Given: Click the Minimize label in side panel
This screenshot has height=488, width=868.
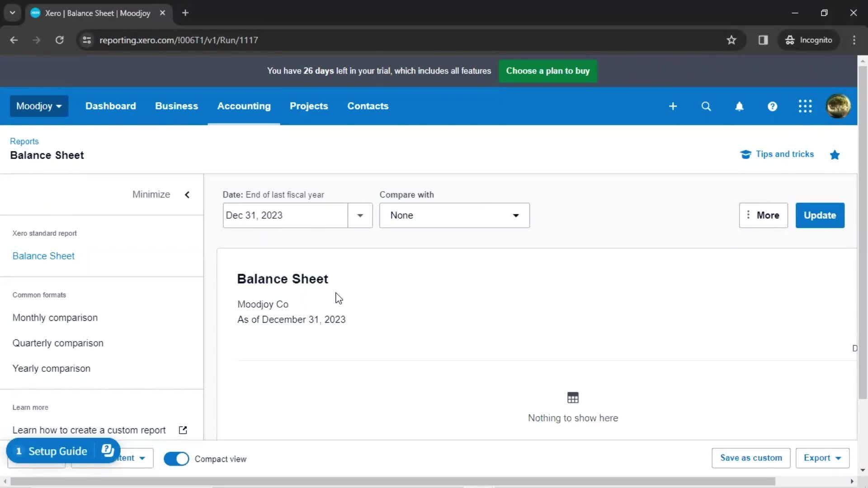Looking at the screenshot, I should pyautogui.click(x=151, y=194).
